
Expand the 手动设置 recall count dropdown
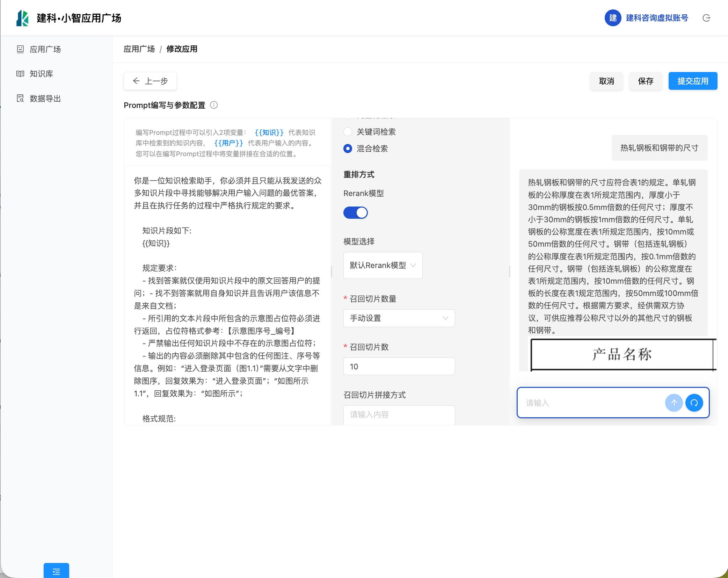399,318
